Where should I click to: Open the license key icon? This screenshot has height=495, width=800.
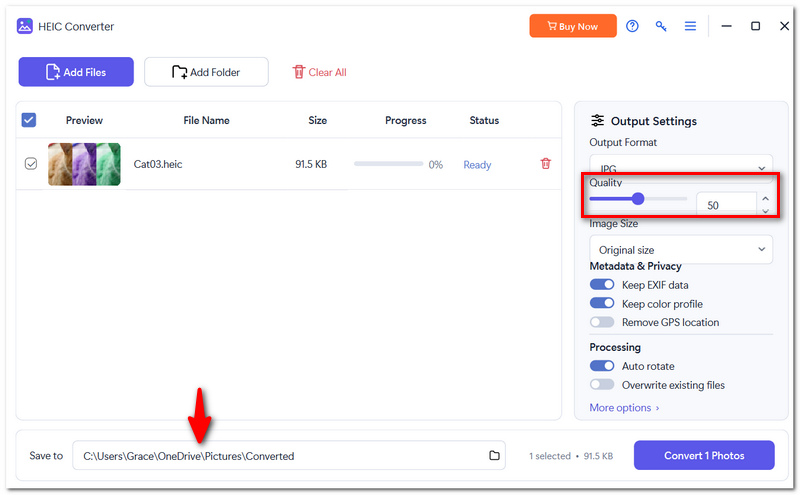pyautogui.click(x=661, y=26)
